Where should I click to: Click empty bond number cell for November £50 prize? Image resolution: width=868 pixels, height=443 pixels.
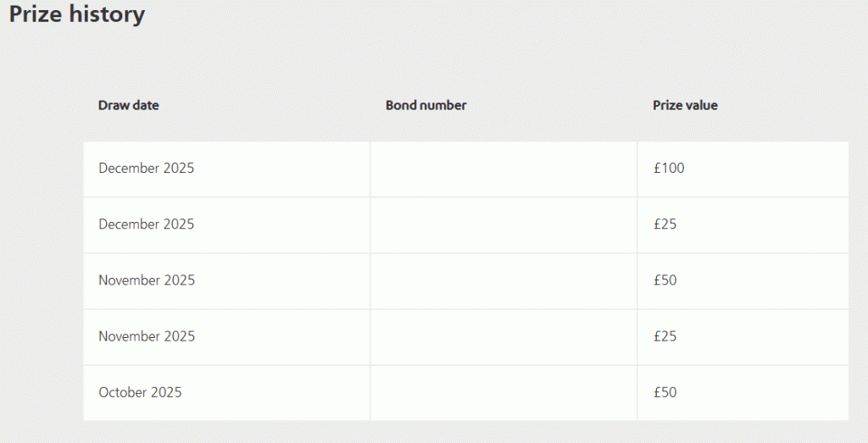pos(504,280)
